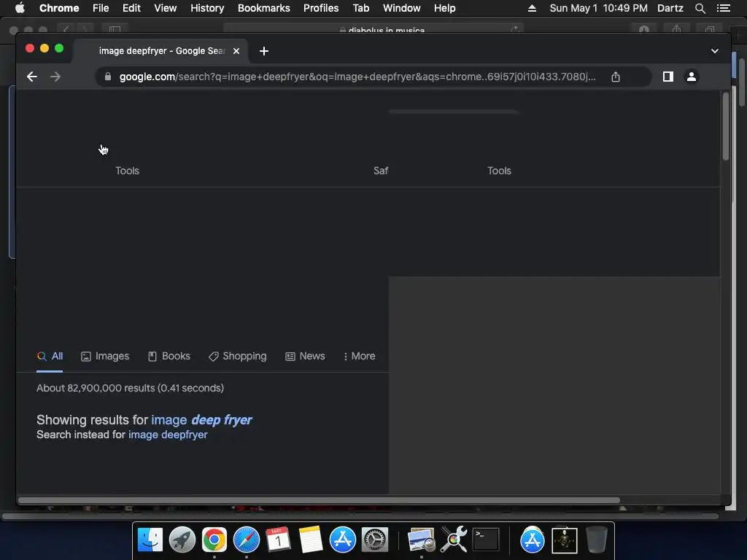The width and height of the screenshot is (747, 560).
Task: Open the Chrome application menu
Action: click(59, 8)
